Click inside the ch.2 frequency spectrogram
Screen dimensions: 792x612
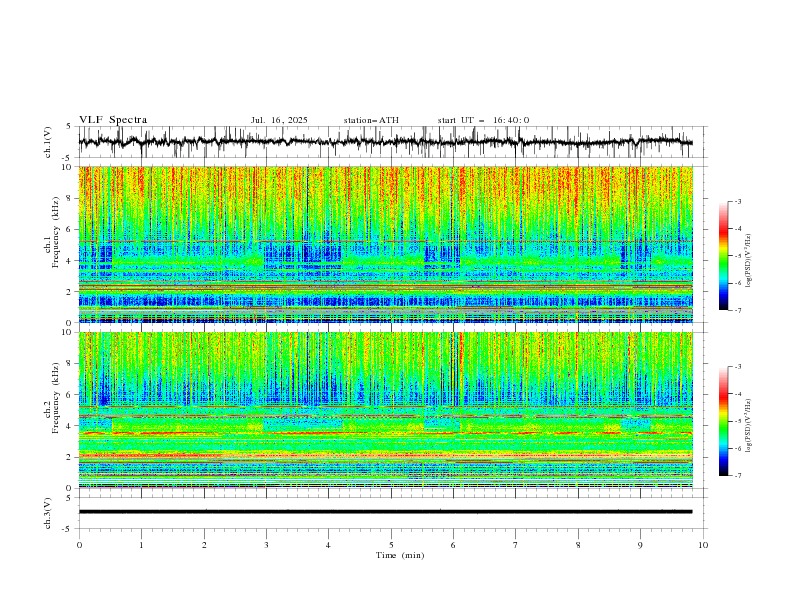(386, 410)
